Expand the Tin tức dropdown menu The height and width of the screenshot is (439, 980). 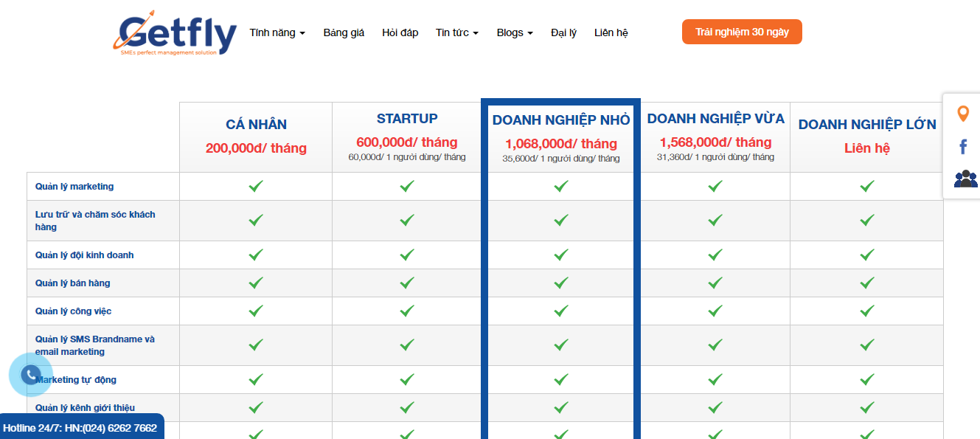point(457,32)
